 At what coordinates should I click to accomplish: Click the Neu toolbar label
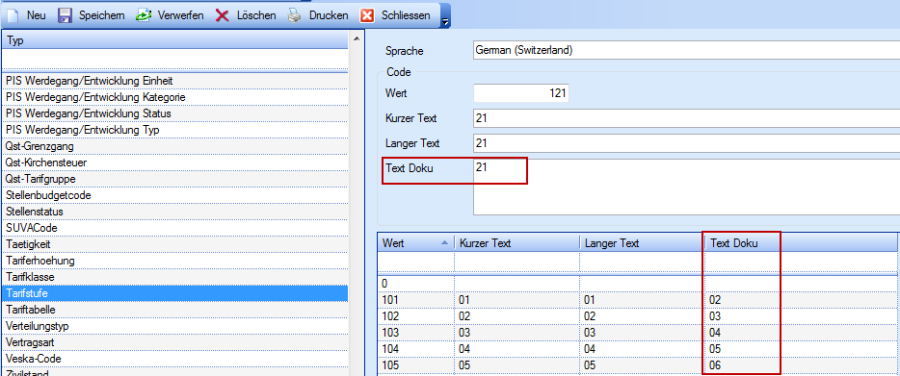point(36,15)
